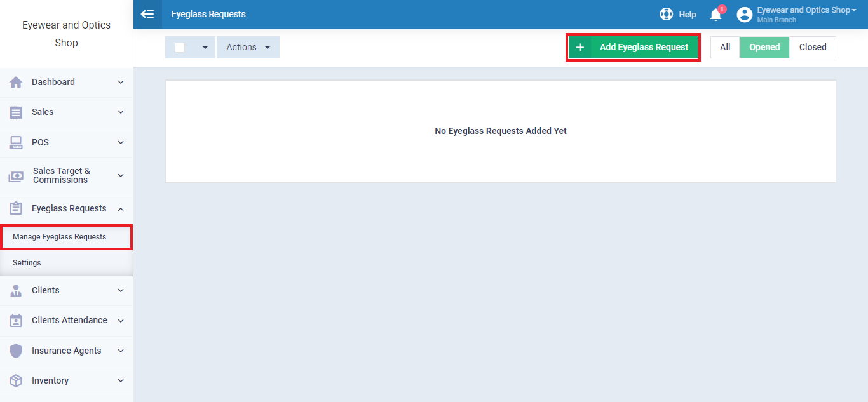Expand the Inventory menu chevron
This screenshot has height=402, width=868.
[121, 380]
